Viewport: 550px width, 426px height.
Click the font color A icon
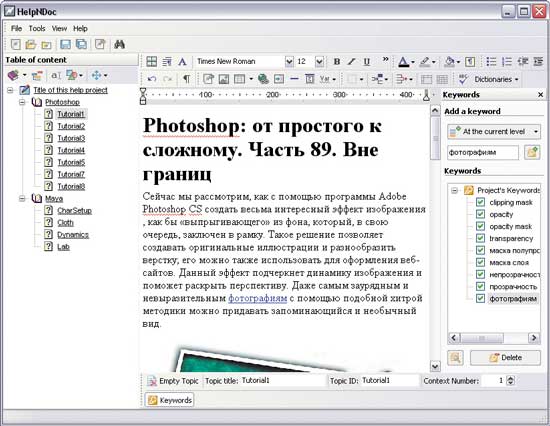point(404,62)
